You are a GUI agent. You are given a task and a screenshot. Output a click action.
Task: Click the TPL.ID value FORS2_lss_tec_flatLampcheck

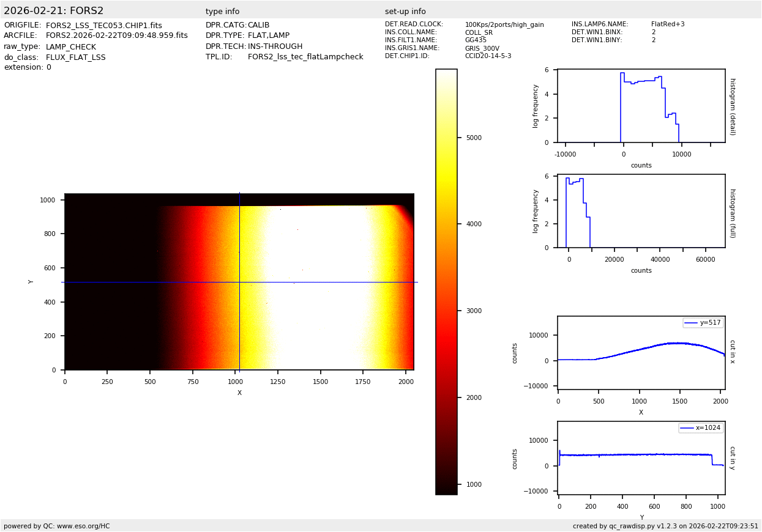tap(305, 57)
